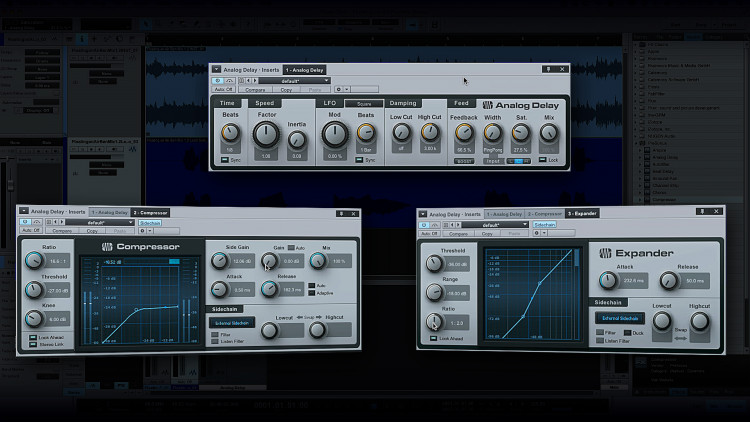Click the gear icon in Analog Delay window

(x=339, y=89)
